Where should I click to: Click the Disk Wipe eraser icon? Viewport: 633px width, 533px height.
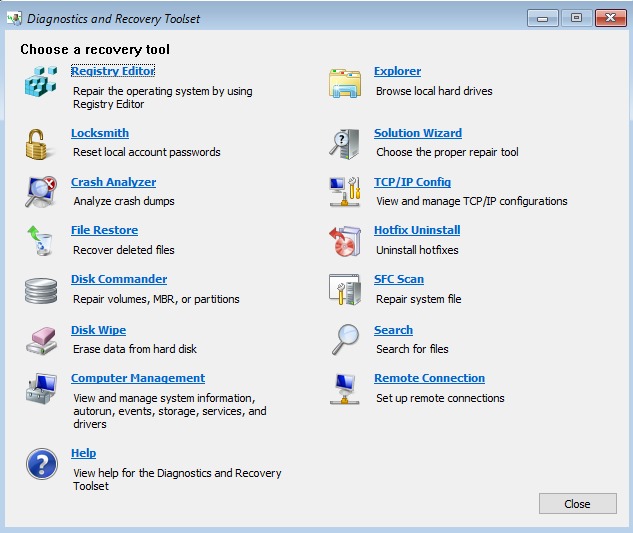[41, 341]
